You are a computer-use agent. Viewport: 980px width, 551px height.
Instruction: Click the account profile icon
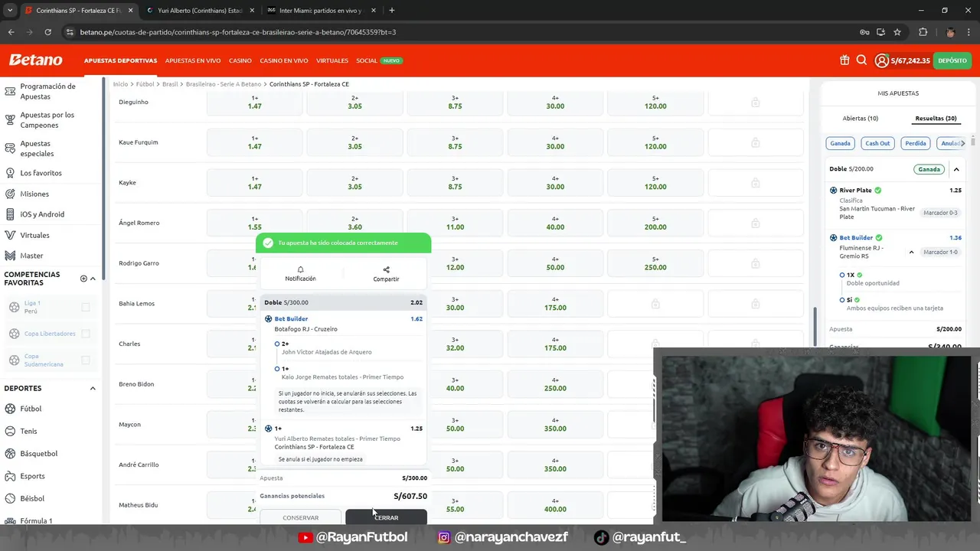[882, 60]
